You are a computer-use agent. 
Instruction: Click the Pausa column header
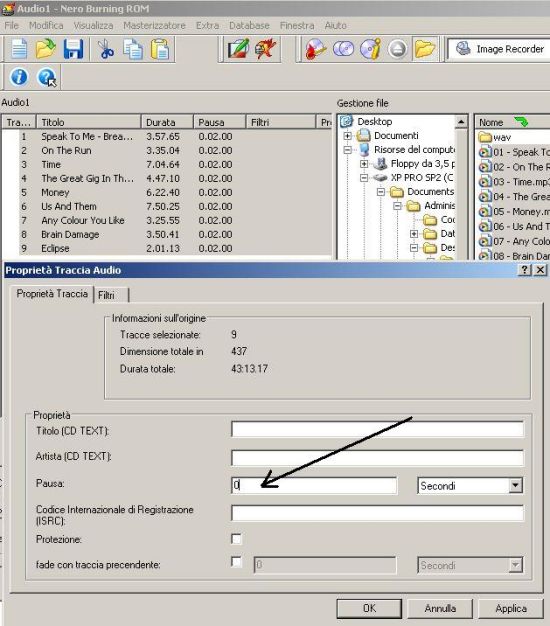point(219,122)
